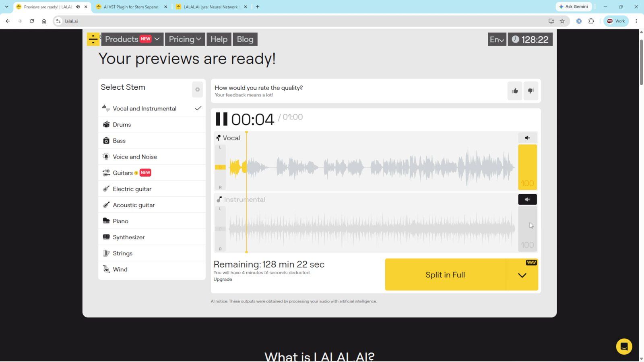The height and width of the screenshot is (362, 644).
Task: Click the Guitars stem icon
Action: tap(106, 173)
